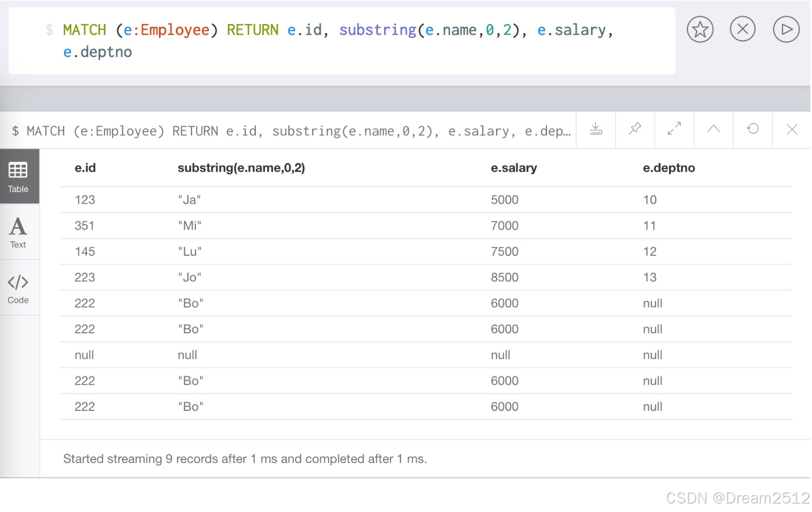812x512 pixels.
Task: Select id cell 123
Action: coord(85,200)
